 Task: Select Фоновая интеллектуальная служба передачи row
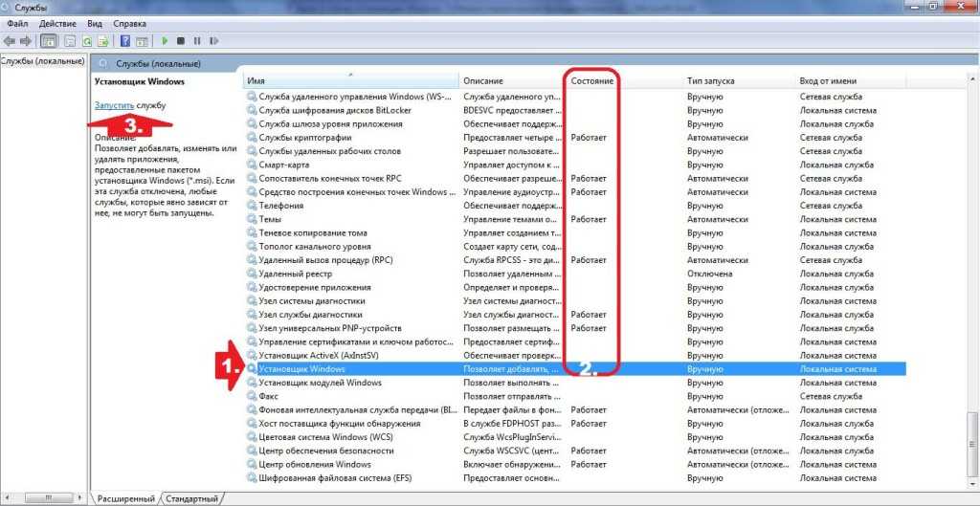[575, 409]
